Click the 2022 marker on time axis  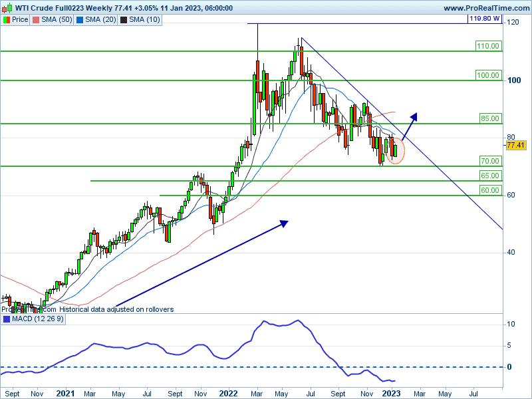[229, 394]
